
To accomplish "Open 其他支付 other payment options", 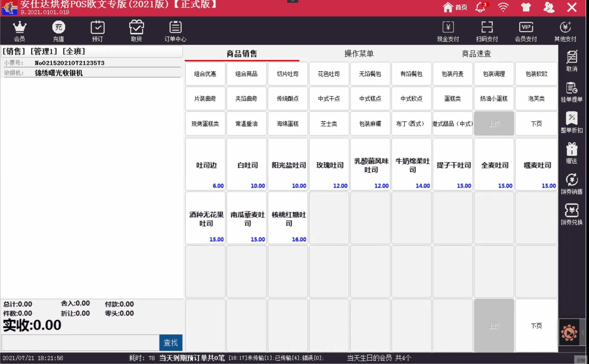I will tap(565, 31).
